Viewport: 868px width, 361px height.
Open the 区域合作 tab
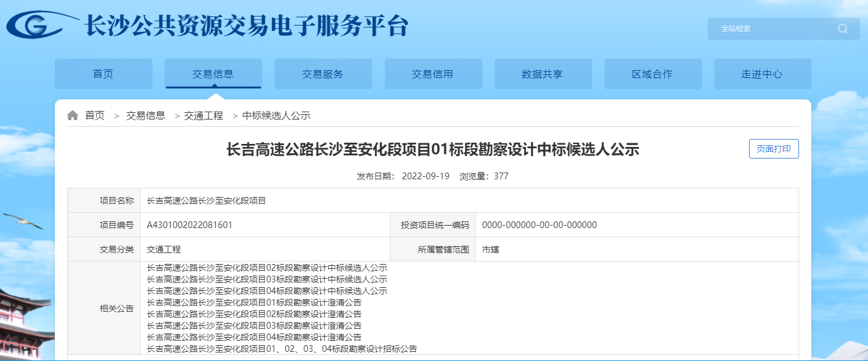pos(652,74)
